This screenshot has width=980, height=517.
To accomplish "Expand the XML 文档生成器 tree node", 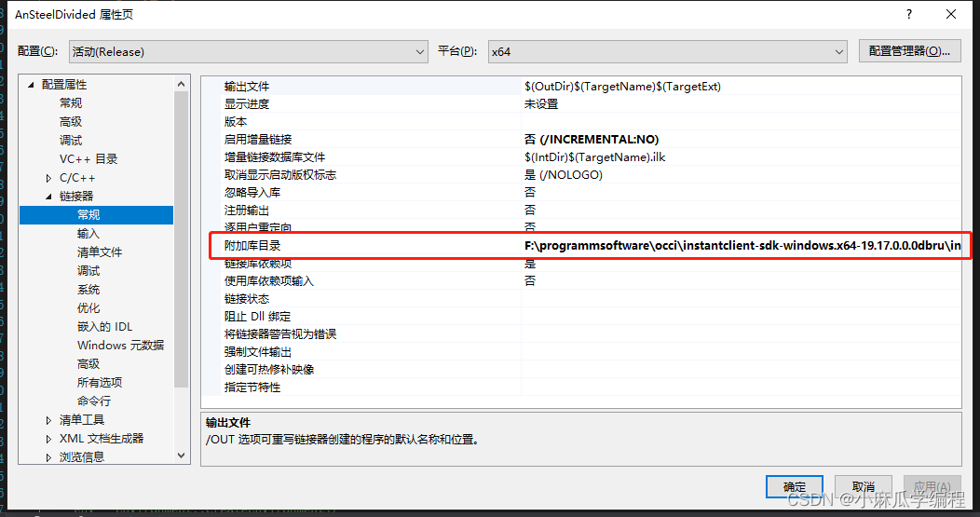I will pyautogui.click(x=48, y=439).
